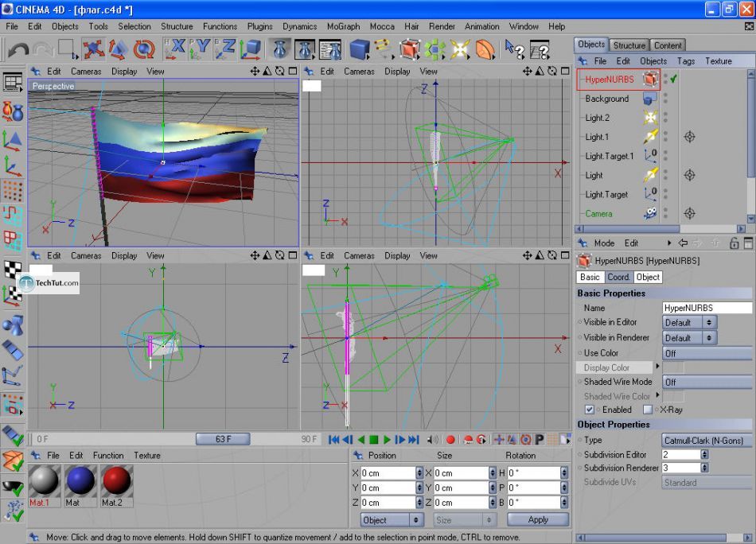Toggle X axis lock
The width and height of the screenshot is (756, 544).
coord(175,49)
